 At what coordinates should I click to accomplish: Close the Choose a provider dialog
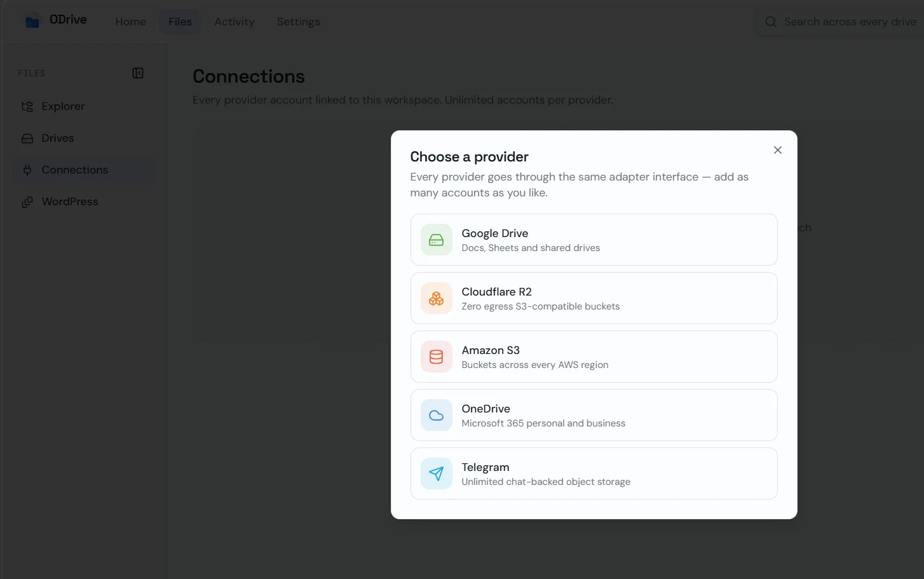pyautogui.click(x=777, y=150)
